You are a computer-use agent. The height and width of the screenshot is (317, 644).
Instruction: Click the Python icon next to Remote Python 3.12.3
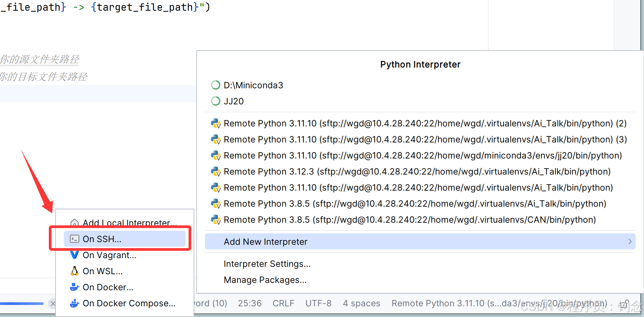(216, 171)
